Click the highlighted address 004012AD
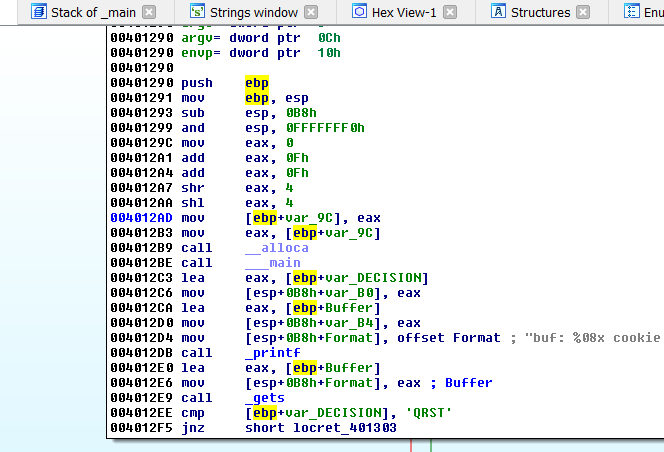This screenshot has width=664, height=452. pos(141,217)
